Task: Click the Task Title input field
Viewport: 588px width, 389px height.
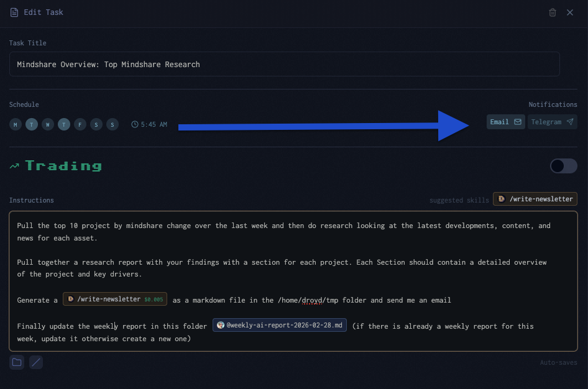Action: click(284, 64)
